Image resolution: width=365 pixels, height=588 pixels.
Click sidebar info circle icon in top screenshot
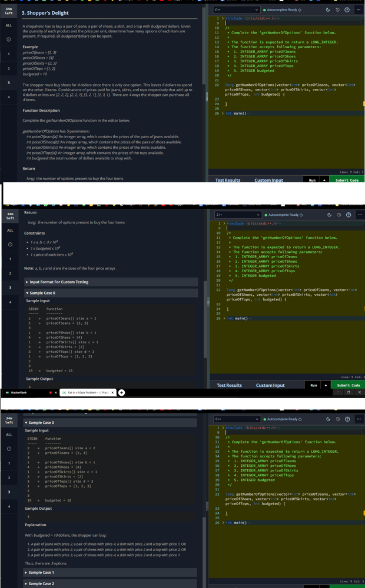point(8,39)
